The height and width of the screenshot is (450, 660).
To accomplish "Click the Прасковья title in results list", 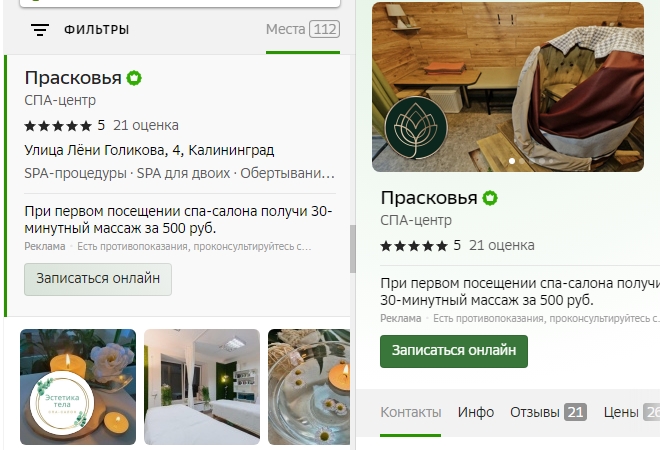I will pos(73,78).
